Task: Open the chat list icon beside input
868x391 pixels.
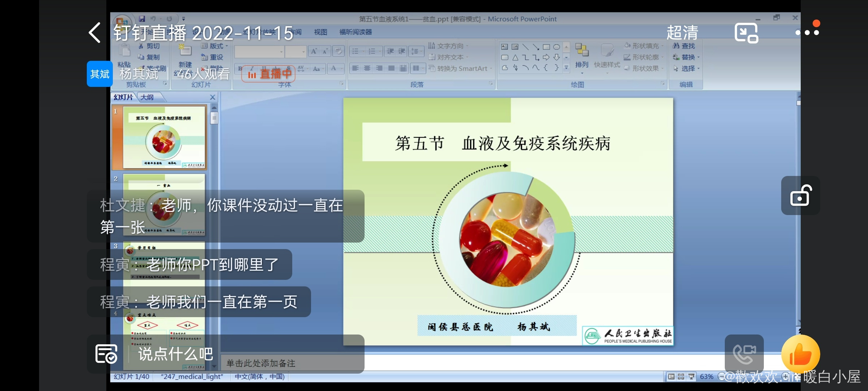Action: pos(106,354)
